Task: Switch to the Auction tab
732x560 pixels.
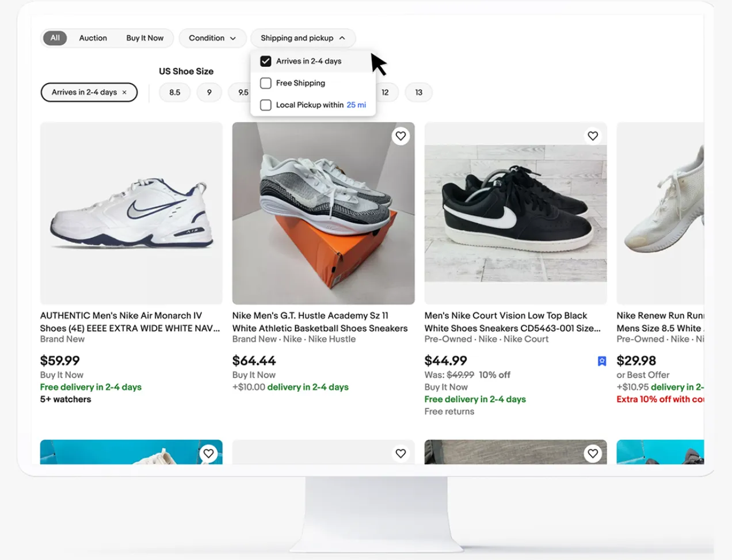Action: [93, 38]
